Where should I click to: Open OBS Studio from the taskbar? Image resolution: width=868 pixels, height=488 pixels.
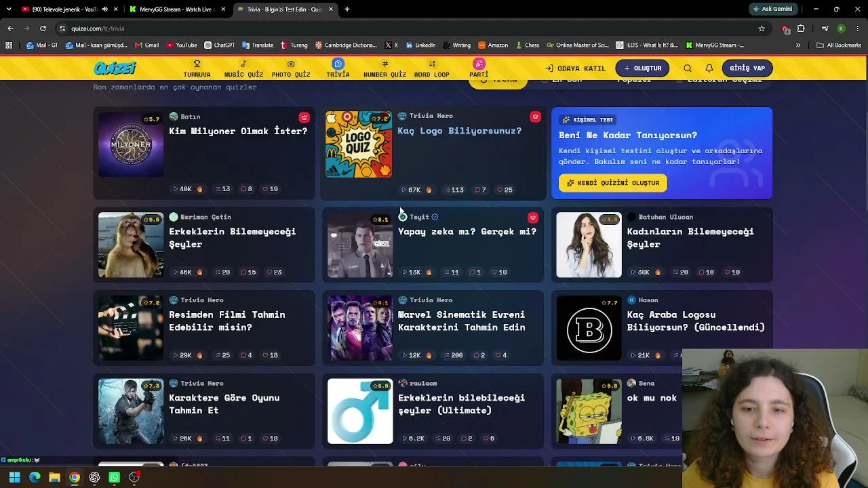pyautogui.click(x=134, y=477)
